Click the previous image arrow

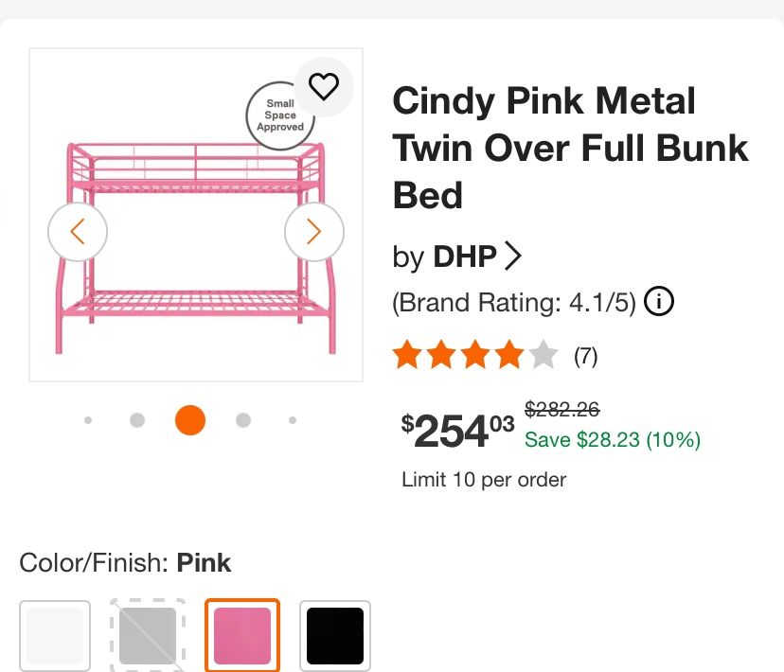pos(78,231)
